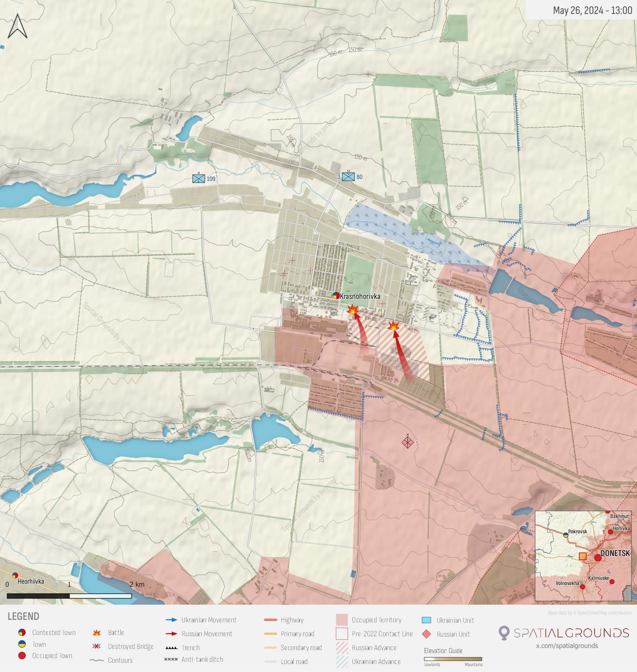Click the red Russian Movement arrow in the legend

click(172, 634)
